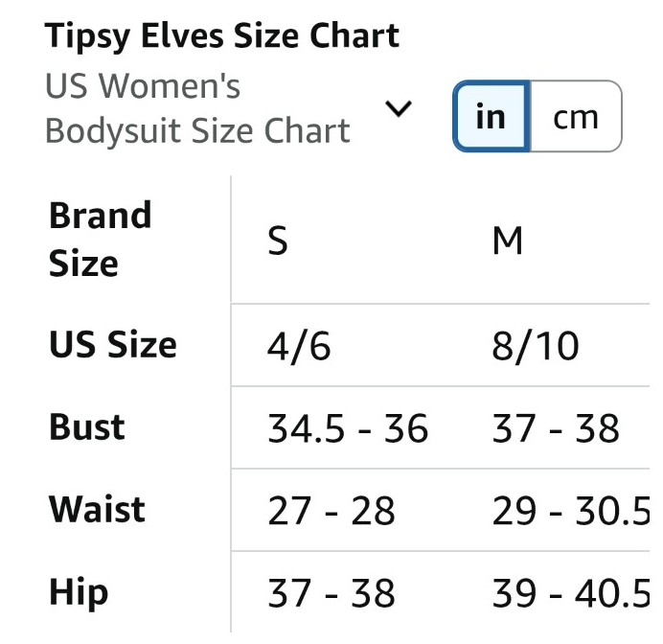This screenshot has width=663, height=644.
Task: Select the Waist row label
Action: 98,510
